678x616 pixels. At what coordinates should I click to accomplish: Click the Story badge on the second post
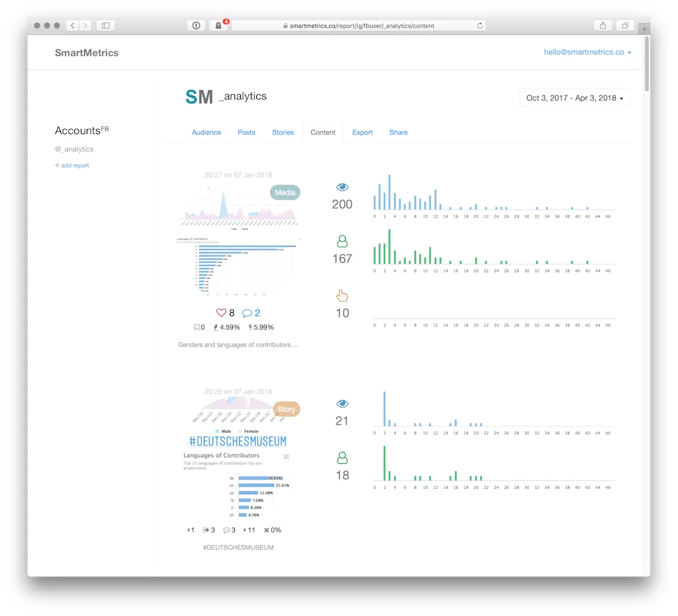coord(286,409)
